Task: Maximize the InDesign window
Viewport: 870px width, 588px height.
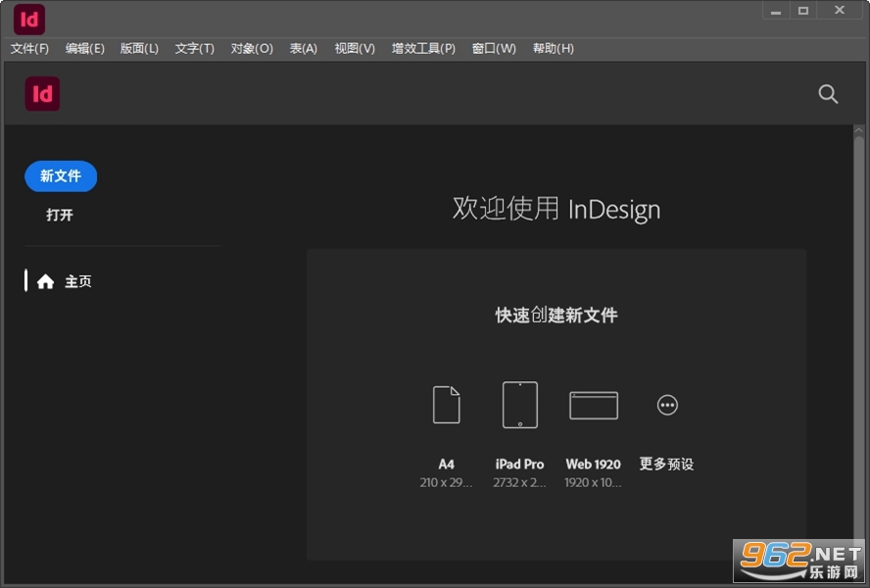Action: (802, 11)
